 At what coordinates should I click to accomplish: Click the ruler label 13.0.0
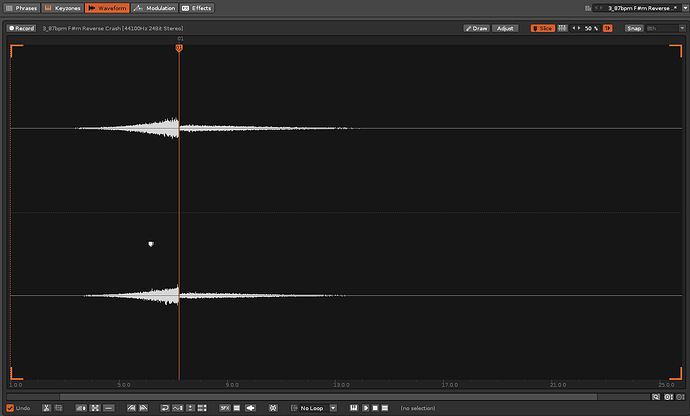(341, 385)
